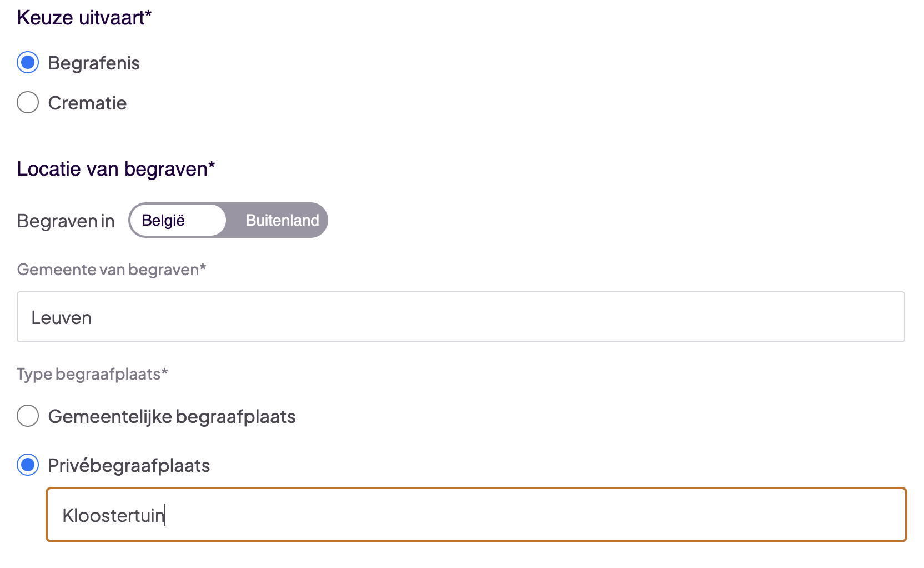
Task: Select the Privébegraafplaats radio button
Action: pos(28,465)
